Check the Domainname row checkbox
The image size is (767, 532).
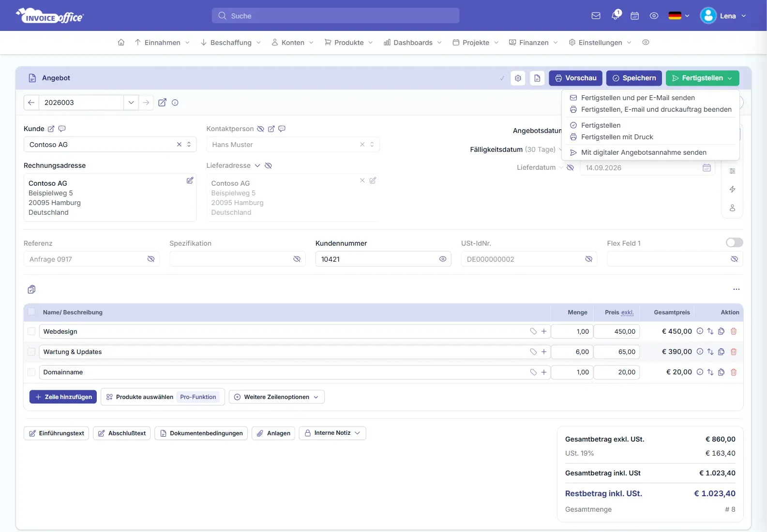pos(31,372)
